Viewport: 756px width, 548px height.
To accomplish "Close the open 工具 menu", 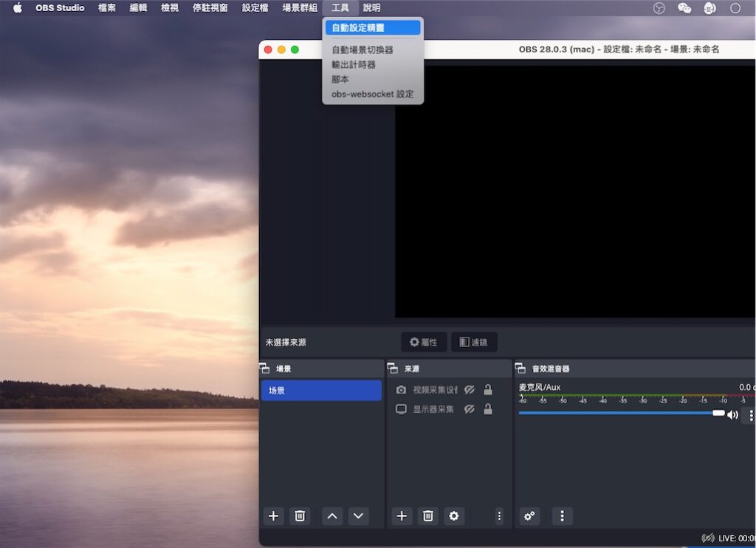I will [340, 7].
